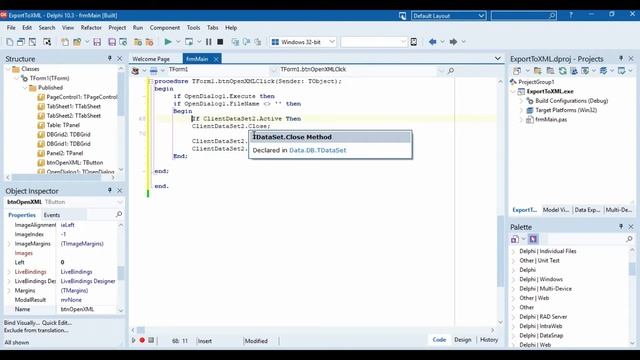Expand the ImageMargins property

9,244
